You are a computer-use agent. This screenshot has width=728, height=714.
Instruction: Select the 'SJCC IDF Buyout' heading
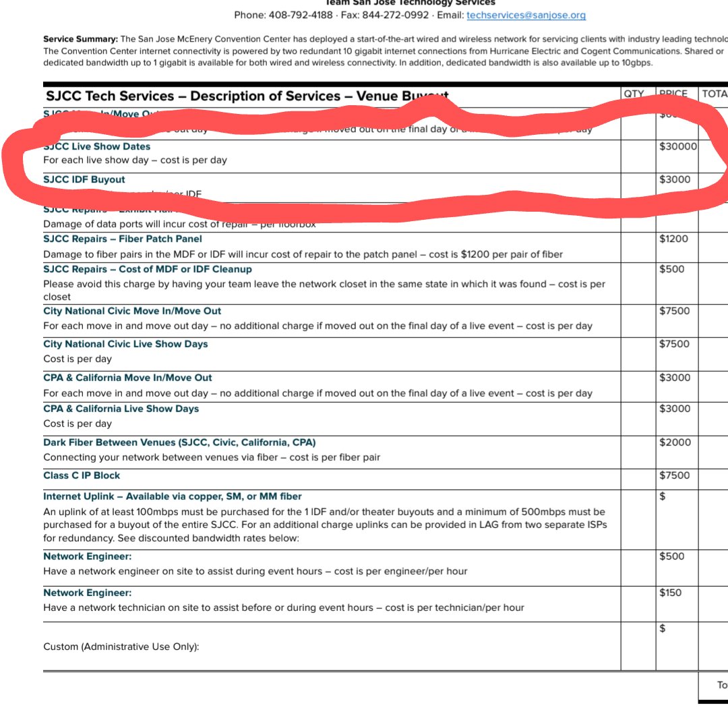coord(84,179)
